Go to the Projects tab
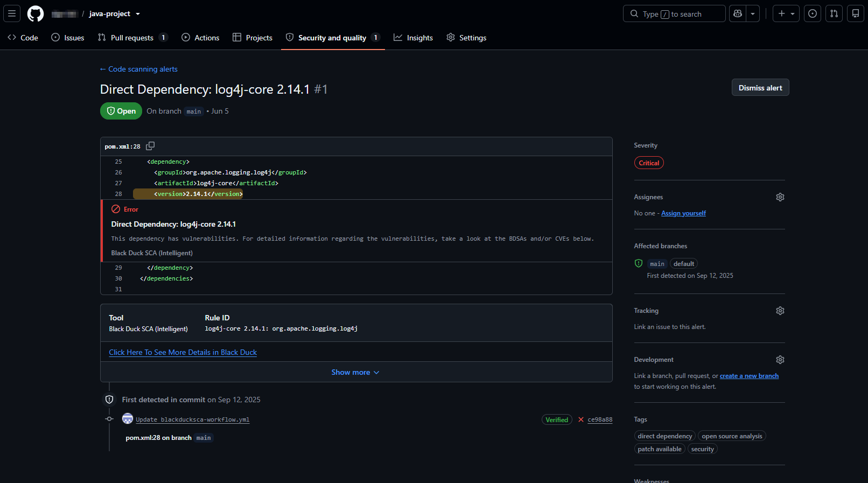The image size is (868, 483). click(253, 38)
